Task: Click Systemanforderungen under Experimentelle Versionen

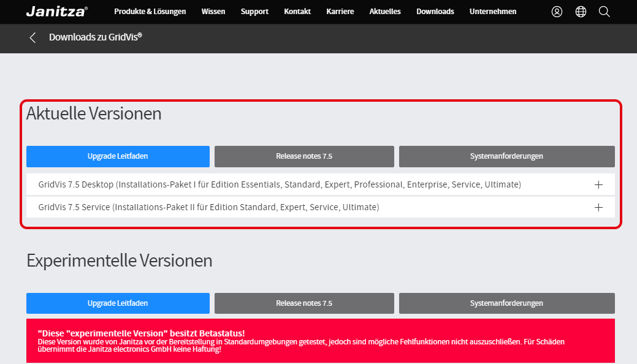Action: coord(506,303)
